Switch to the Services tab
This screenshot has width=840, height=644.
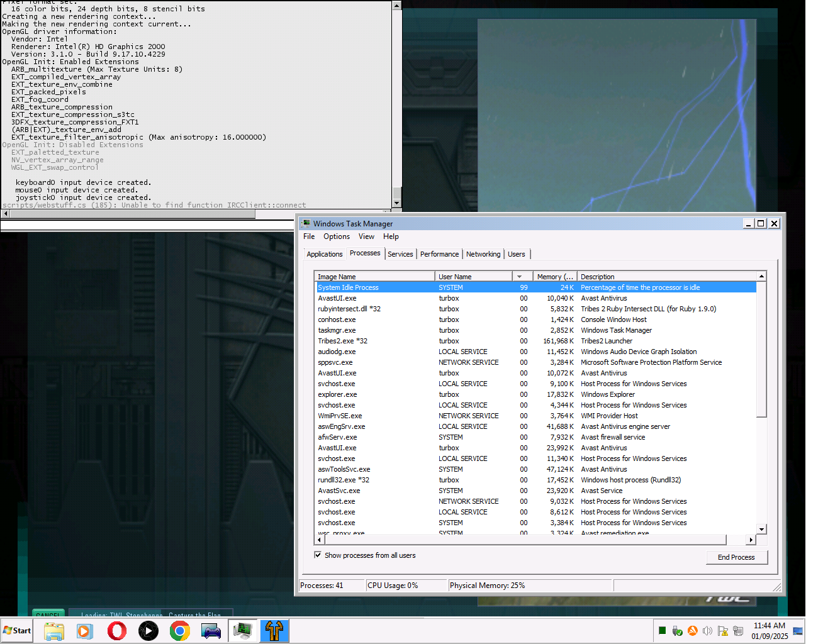coord(400,254)
